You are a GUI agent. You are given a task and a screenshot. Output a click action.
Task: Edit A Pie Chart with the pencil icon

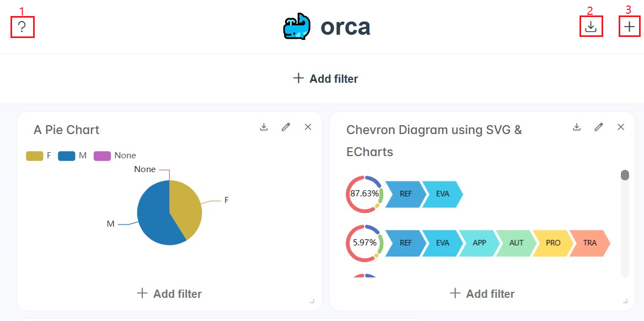[x=286, y=127]
